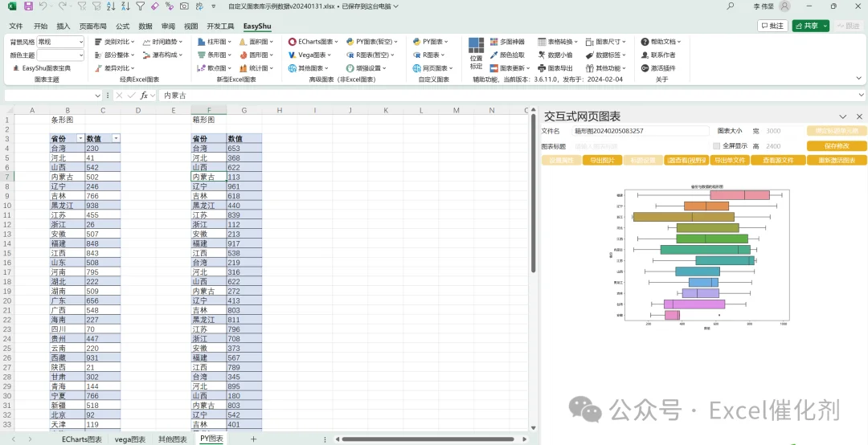Switch to ECharts图表 sheet tab
The height and width of the screenshot is (445, 868).
(x=82, y=439)
